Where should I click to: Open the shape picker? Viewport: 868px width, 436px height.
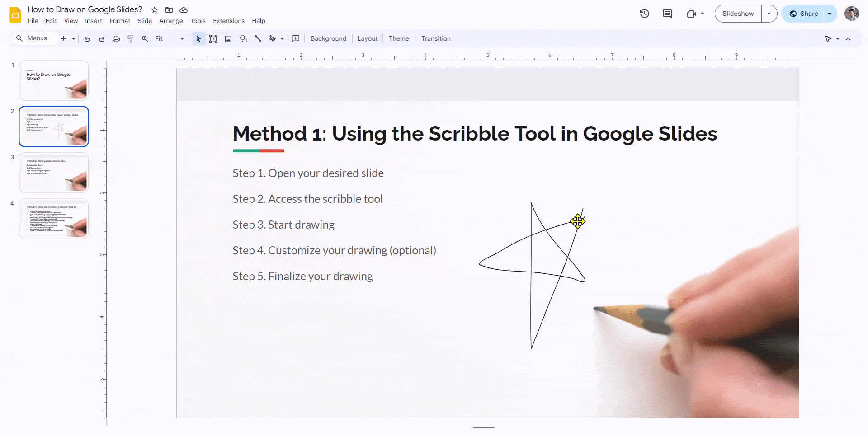click(x=244, y=38)
